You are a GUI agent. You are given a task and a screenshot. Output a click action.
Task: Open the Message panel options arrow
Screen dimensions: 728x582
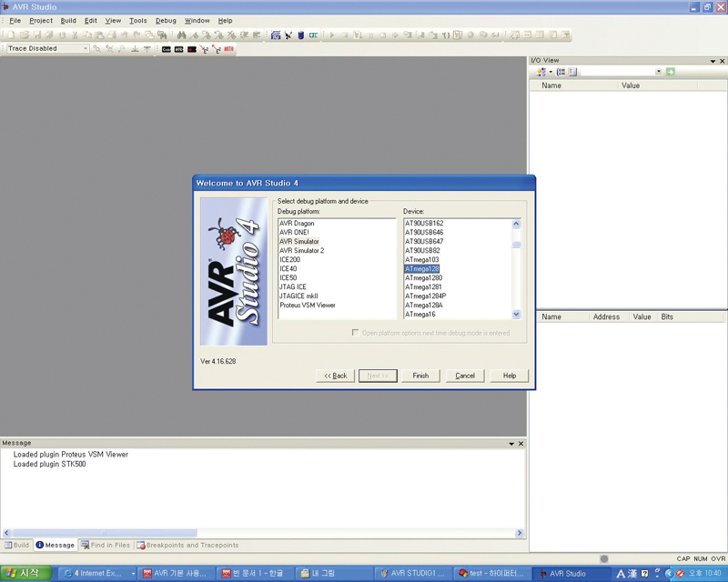click(511, 444)
